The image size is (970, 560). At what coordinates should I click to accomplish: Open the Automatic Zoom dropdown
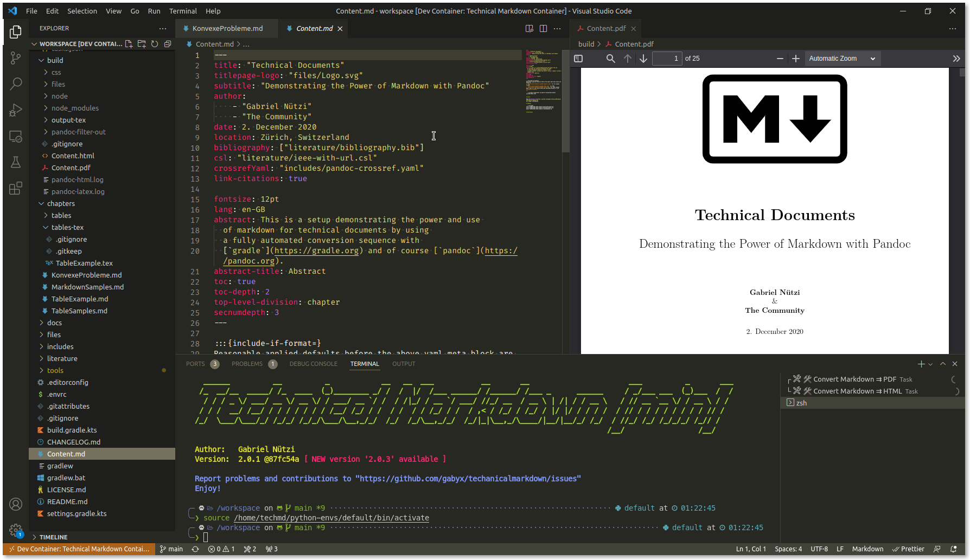[x=841, y=59]
